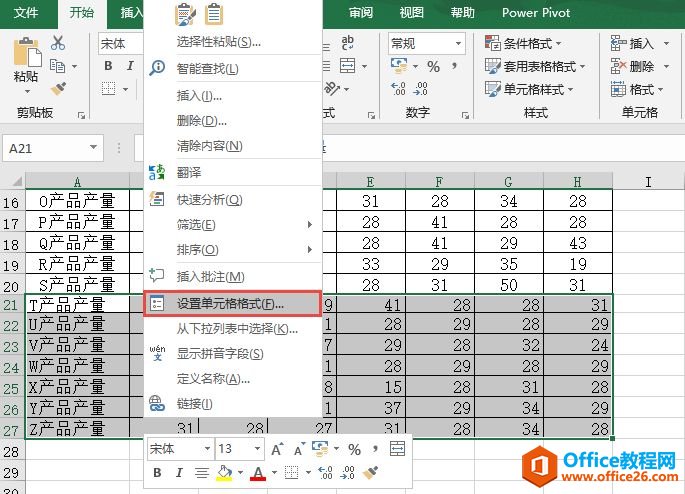
Task: Open number group dialog launcher
Action: click(465, 115)
